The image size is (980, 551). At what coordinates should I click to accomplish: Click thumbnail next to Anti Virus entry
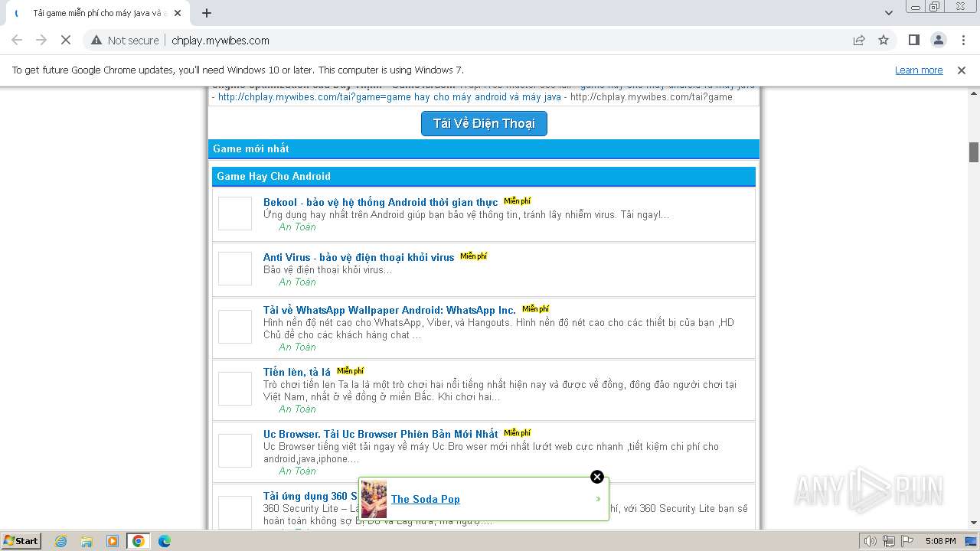point(235,269)
